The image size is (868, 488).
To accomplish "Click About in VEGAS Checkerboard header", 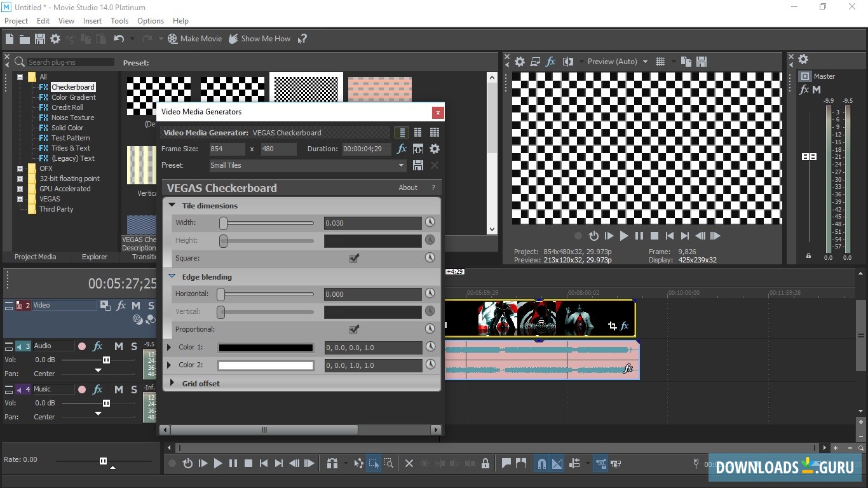I will [x=408, y=187].
